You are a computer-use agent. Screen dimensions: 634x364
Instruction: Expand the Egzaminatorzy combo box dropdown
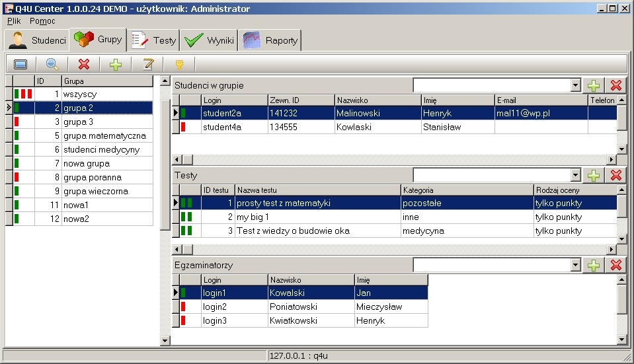click(576, 266)
